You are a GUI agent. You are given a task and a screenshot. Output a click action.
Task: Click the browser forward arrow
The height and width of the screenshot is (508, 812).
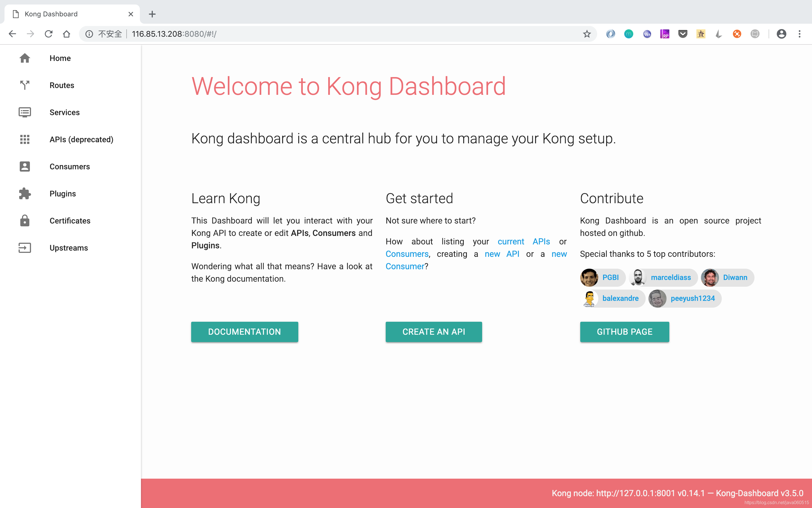pyautogui.click(x=30, y=34)
